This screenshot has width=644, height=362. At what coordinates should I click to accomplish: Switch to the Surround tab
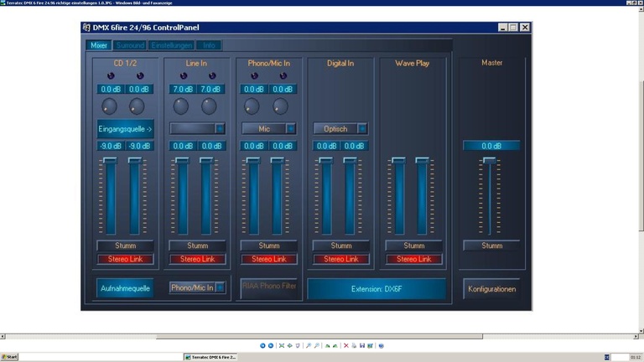pos(130,45)
